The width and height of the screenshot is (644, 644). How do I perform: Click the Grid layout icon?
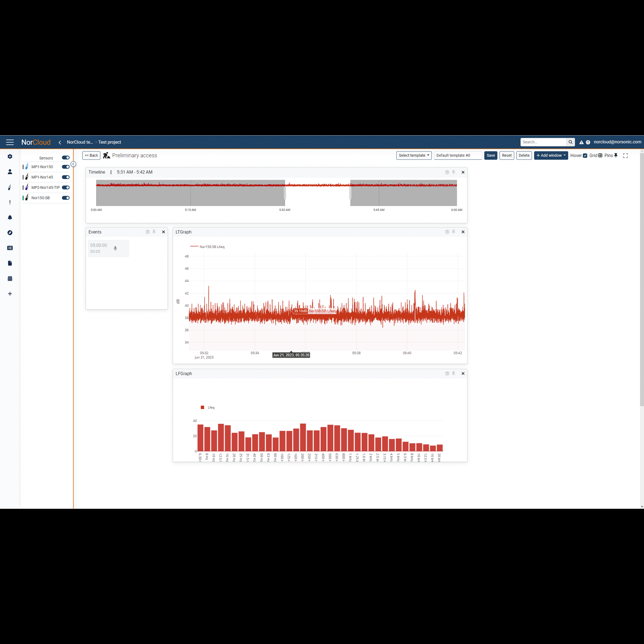tap(600, 155)
